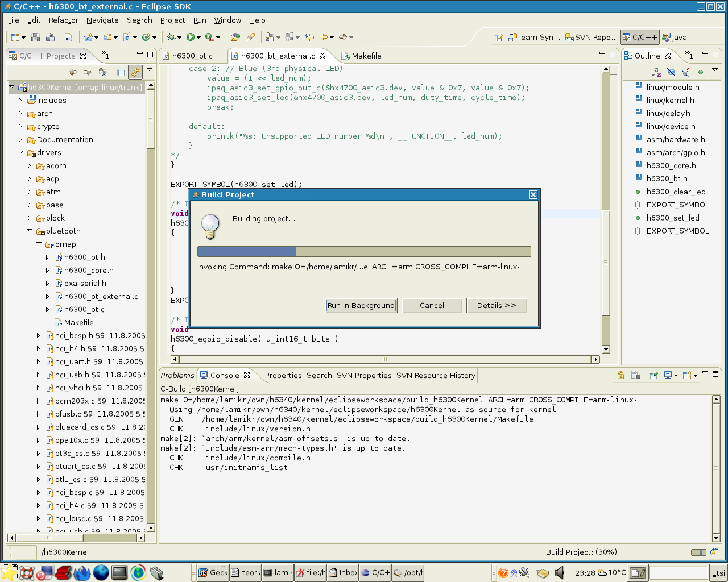Click the green Run icon in toolbar
Screen dimensions: 728x582
point(191,37)
